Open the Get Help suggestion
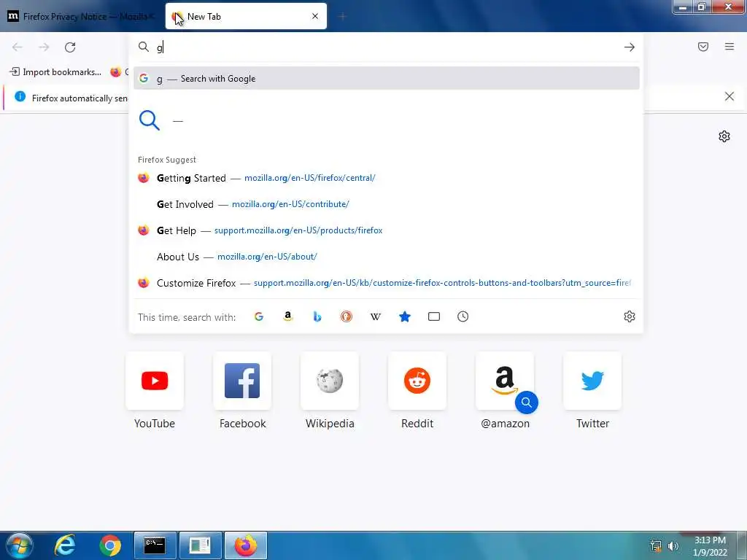The image size is (747, 560). (x=387, y=230)
